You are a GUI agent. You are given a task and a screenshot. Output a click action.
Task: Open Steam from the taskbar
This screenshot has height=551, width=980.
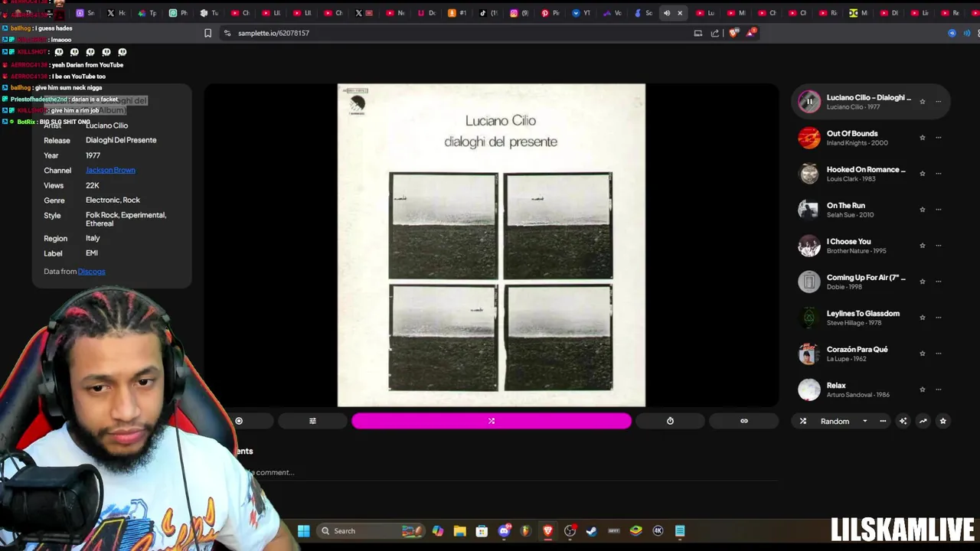pos(592,531)
